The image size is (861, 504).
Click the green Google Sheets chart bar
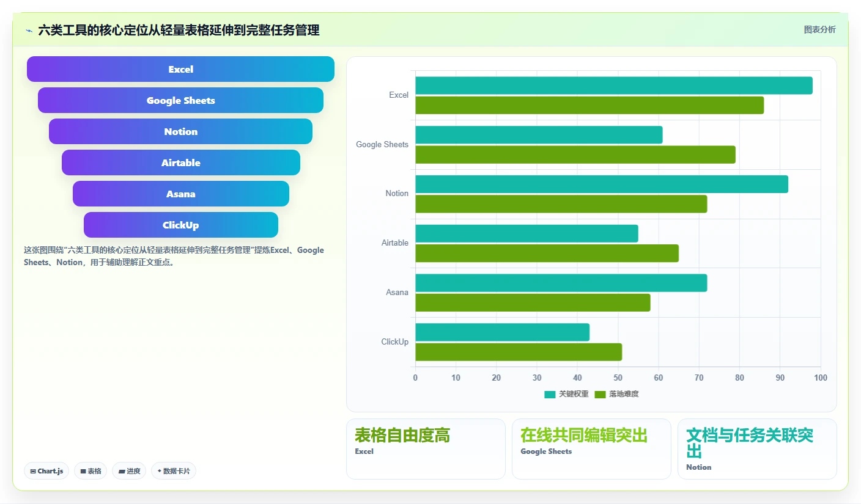[575, 155]
